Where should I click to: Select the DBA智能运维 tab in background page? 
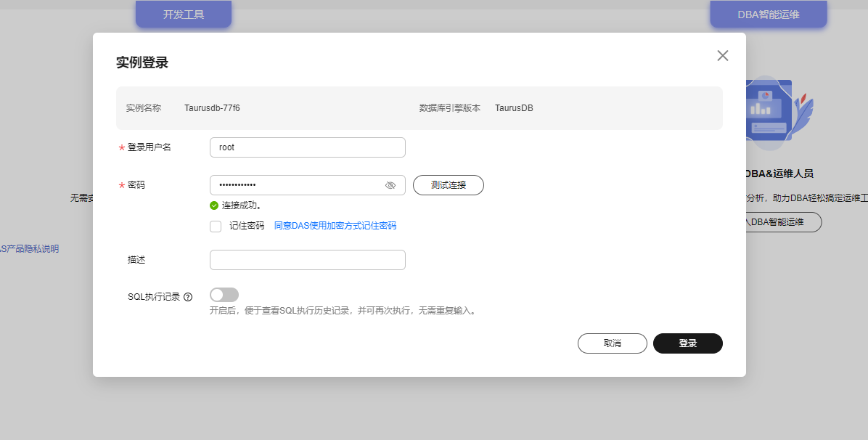(769, 14)
